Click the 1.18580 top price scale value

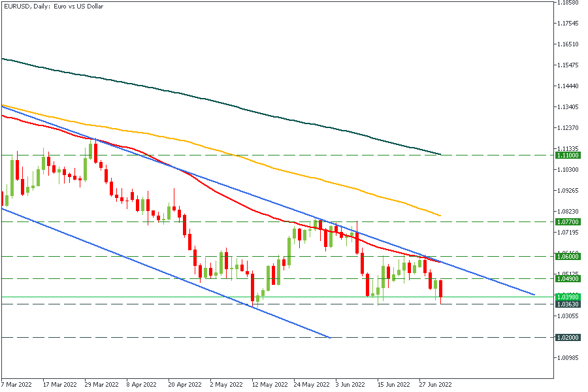click(x=566, y=3)
